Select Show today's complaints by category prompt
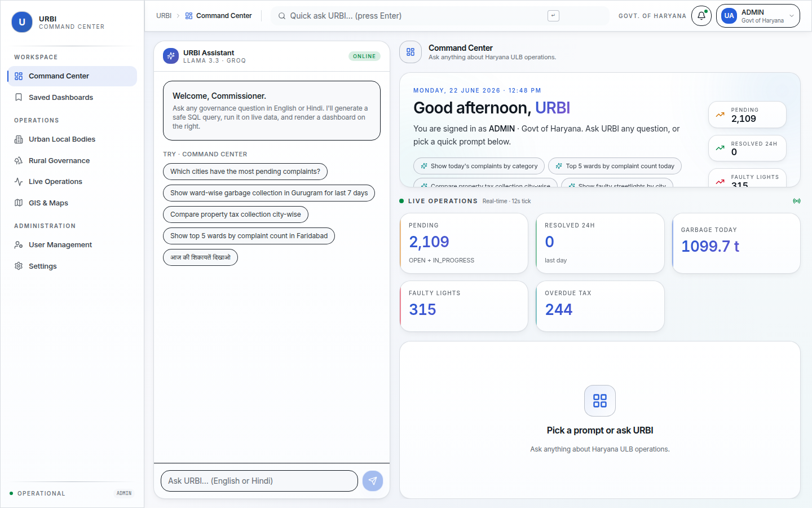Viewport: 812px width, 508px height. point(479,166)
